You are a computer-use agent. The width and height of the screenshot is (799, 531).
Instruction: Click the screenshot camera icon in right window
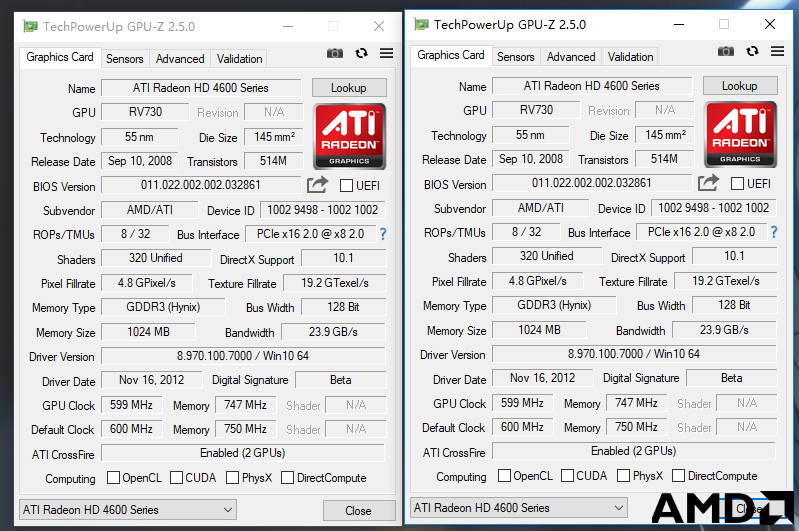(726, 51)
